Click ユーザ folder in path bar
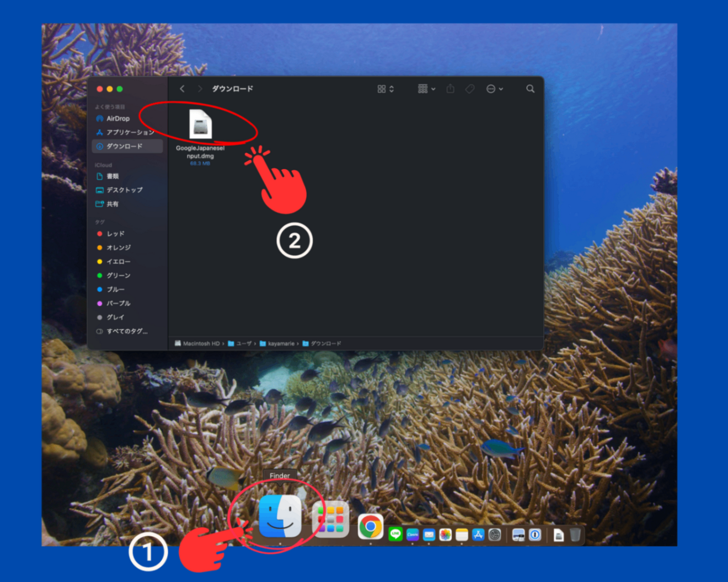Screen dimensions: 728x582 pyautogui.click(x=240, y=343)
